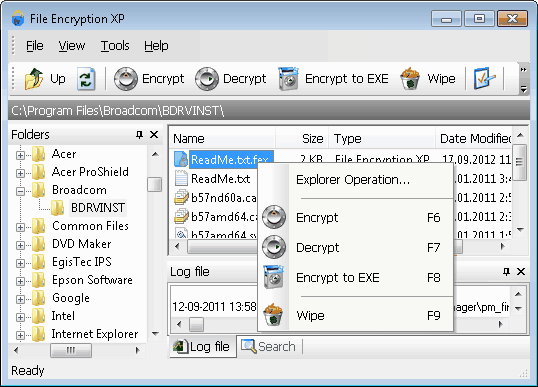The width and height of the screenshot is (538, 387).
Task: Click the Decrypt icon in context menu
Action: [x=274, y=247]
